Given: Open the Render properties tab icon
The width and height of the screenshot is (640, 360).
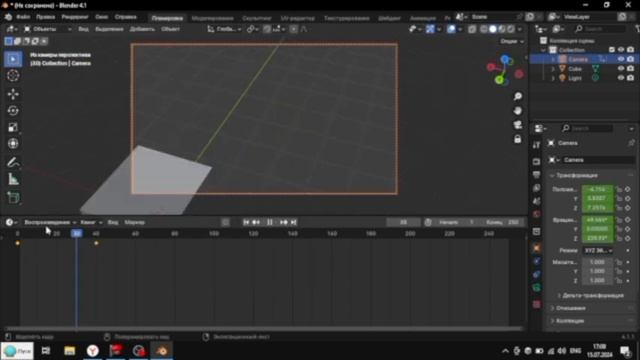Looking at the screenshot, I should point(536,162).
